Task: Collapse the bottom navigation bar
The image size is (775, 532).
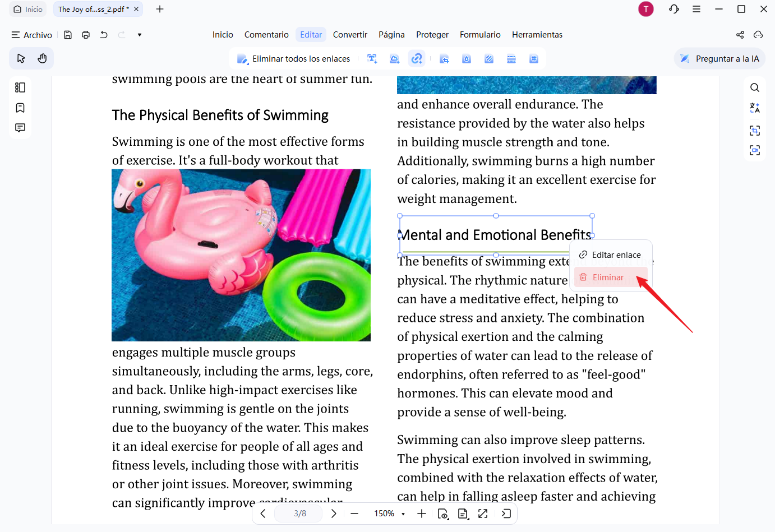Action: 506,514
